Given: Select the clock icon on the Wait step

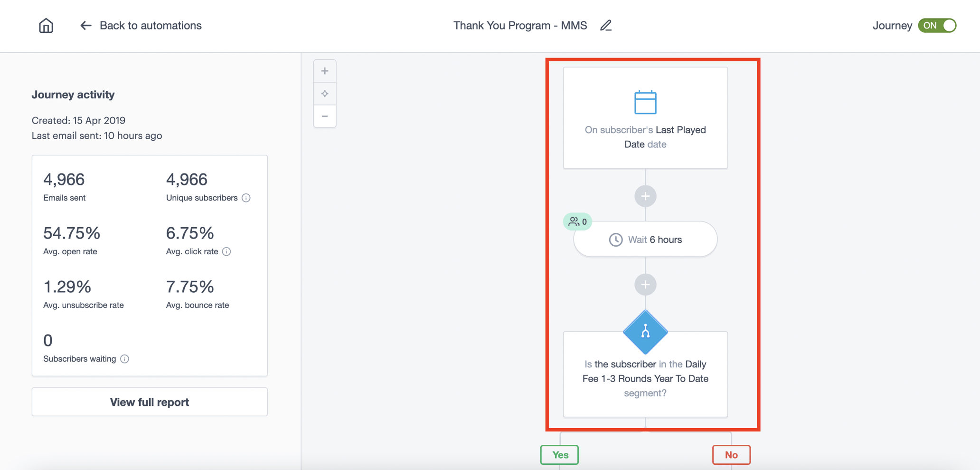Looking at the screenshot, I should click(x=616, y=239).
